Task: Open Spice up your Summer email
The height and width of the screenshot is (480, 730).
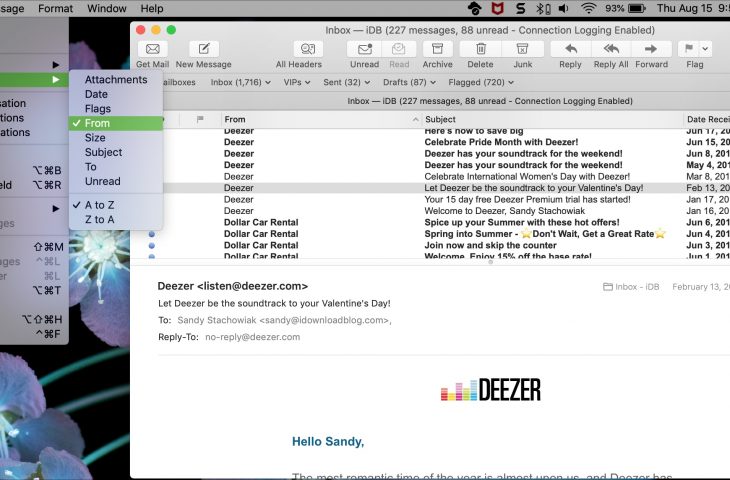Action: 521,222
